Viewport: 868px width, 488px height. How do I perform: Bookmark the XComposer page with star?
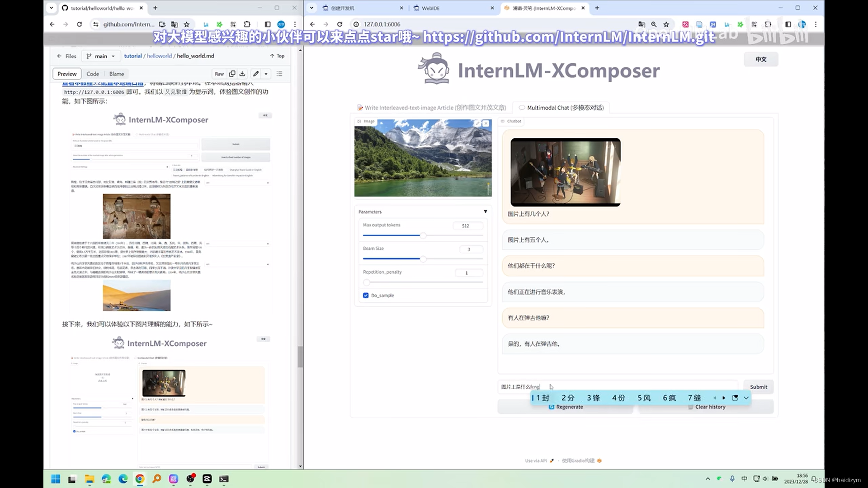click(666, 24)
